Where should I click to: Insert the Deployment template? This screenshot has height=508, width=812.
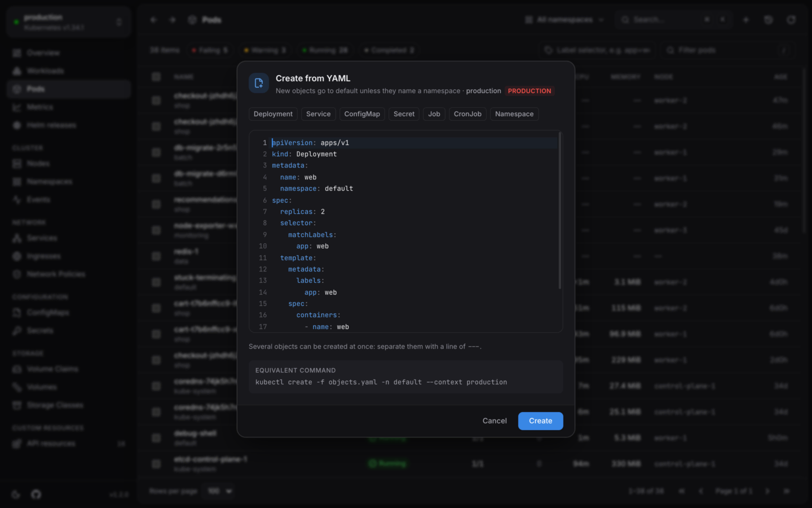[x=273, y=114]
